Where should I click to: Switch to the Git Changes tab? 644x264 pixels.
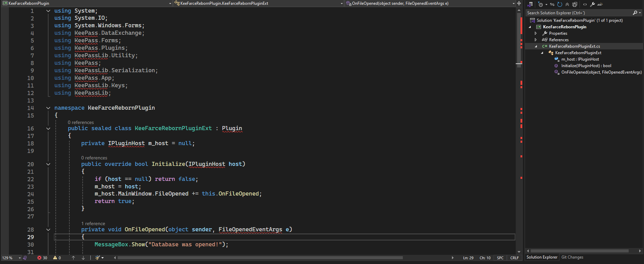tap(572, 258)
